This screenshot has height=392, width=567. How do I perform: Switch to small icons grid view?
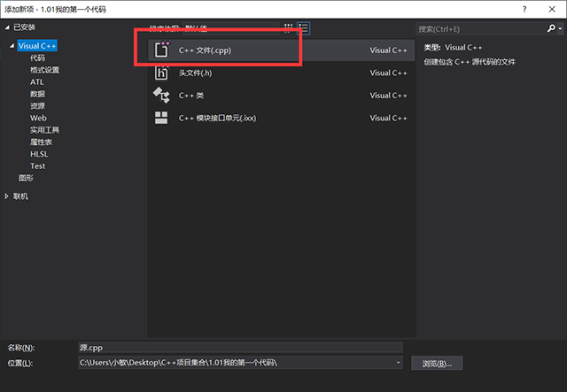(x=288, y=28)
